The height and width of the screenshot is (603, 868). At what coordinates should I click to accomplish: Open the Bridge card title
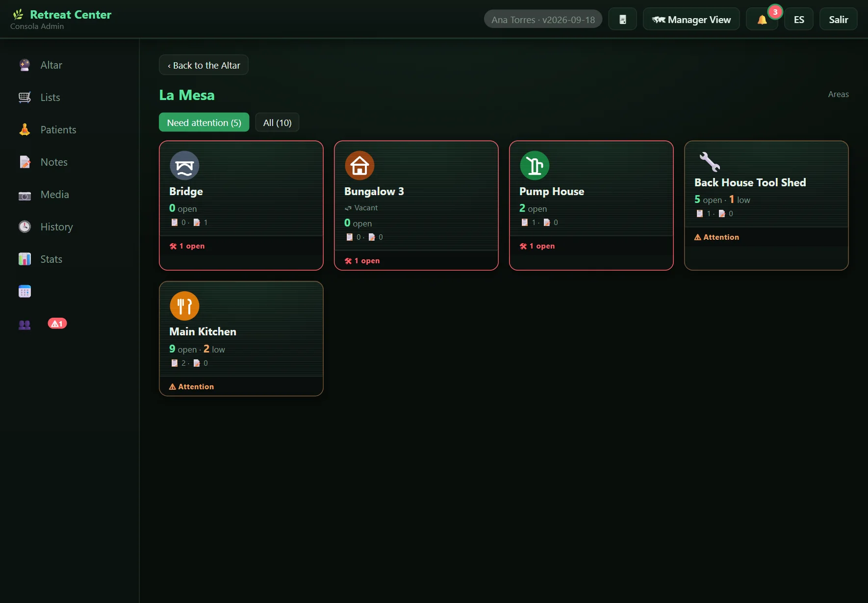point(186,192)
